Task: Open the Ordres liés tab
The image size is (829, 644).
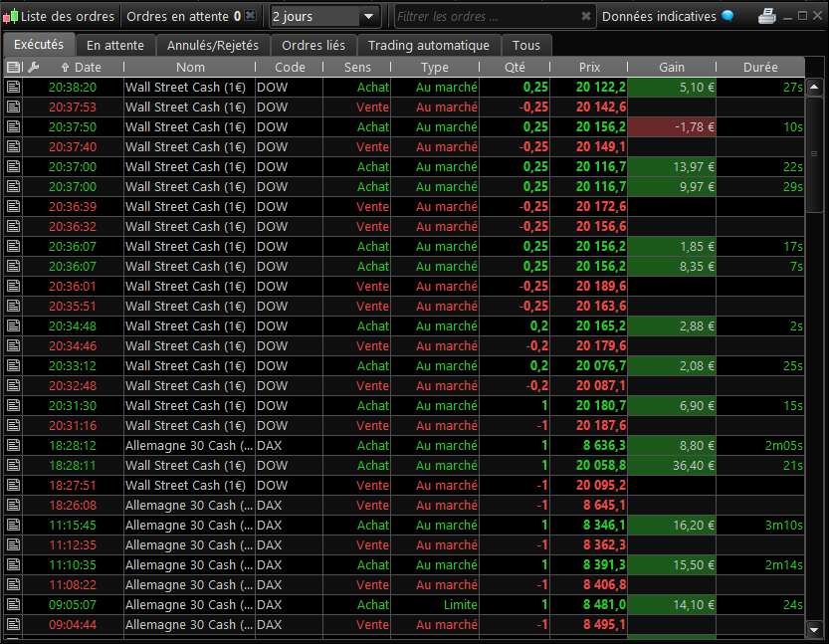Action: point(313,46)
